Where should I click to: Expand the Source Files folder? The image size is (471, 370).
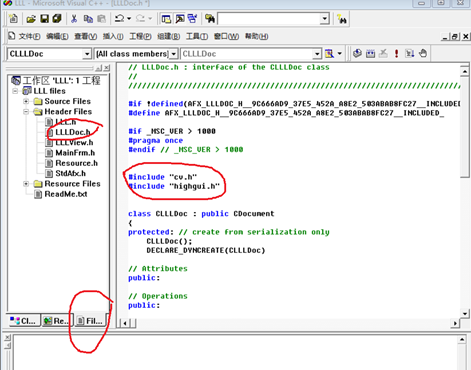26,101
